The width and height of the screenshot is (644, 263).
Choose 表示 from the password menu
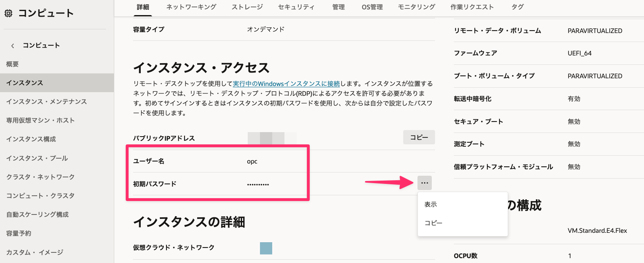463,204
